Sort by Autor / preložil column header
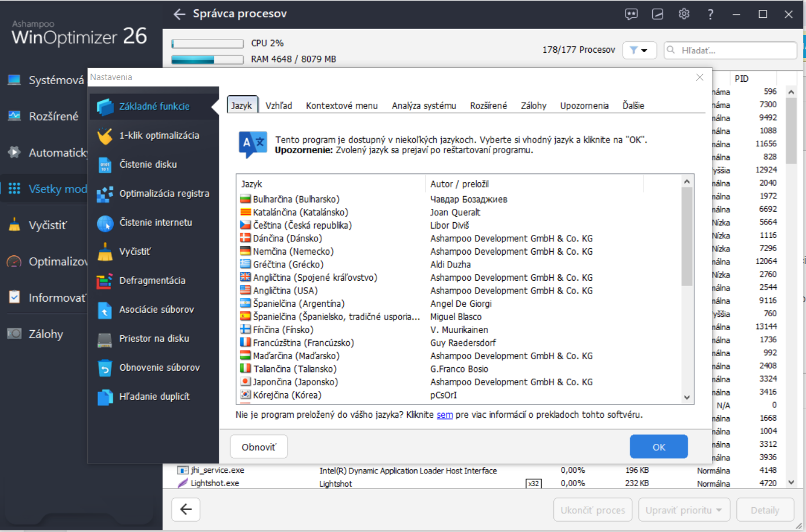Image resolution: width=806 pixels, height=532 pixels. (534, 184)
